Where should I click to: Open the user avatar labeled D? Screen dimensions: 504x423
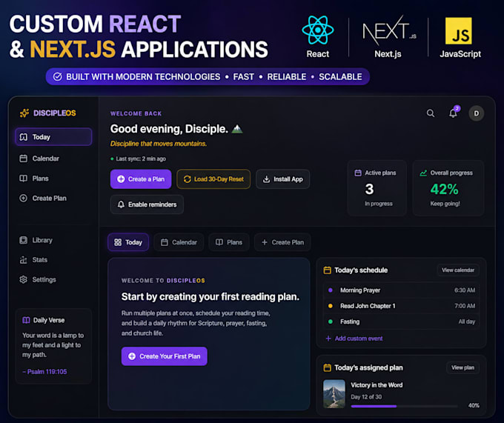point(476,113)
